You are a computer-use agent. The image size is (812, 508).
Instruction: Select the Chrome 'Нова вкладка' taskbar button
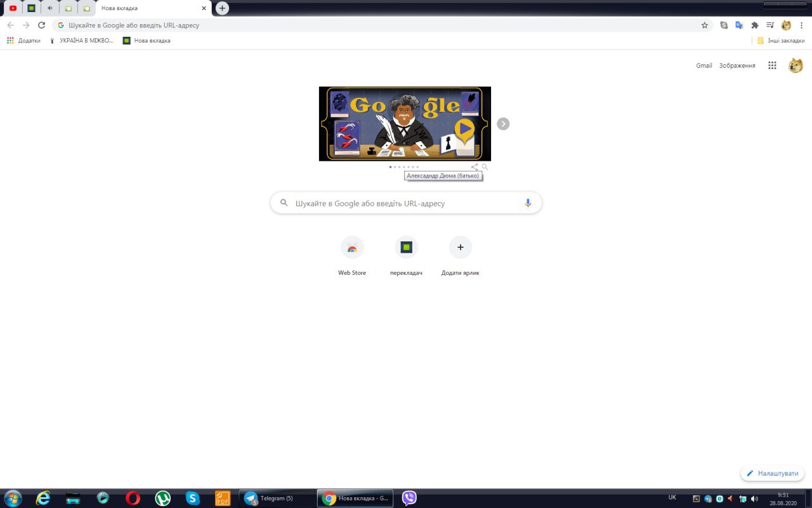click(x=355, y=498)
